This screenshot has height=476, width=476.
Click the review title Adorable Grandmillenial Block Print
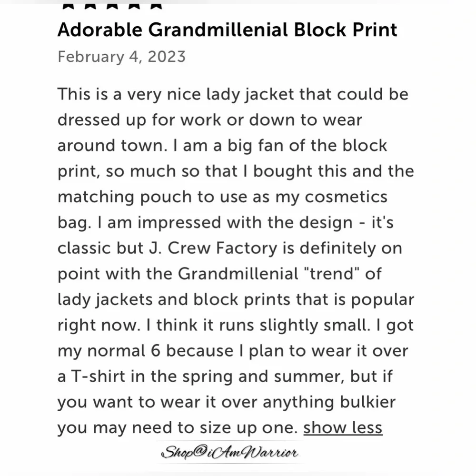228,30
